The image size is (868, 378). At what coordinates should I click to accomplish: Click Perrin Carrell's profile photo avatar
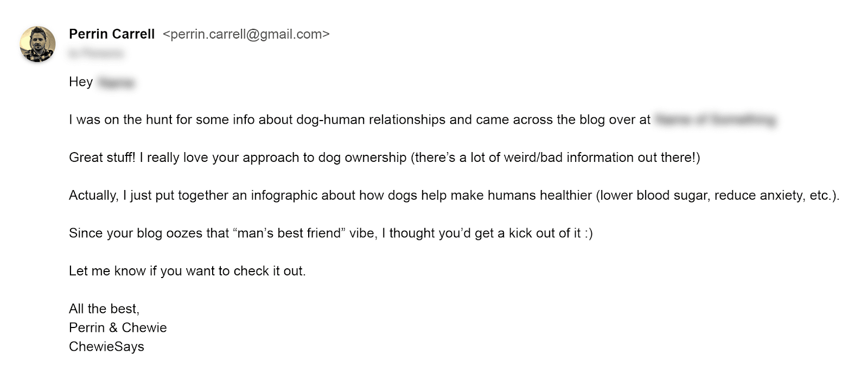click(x=37, y=44)
